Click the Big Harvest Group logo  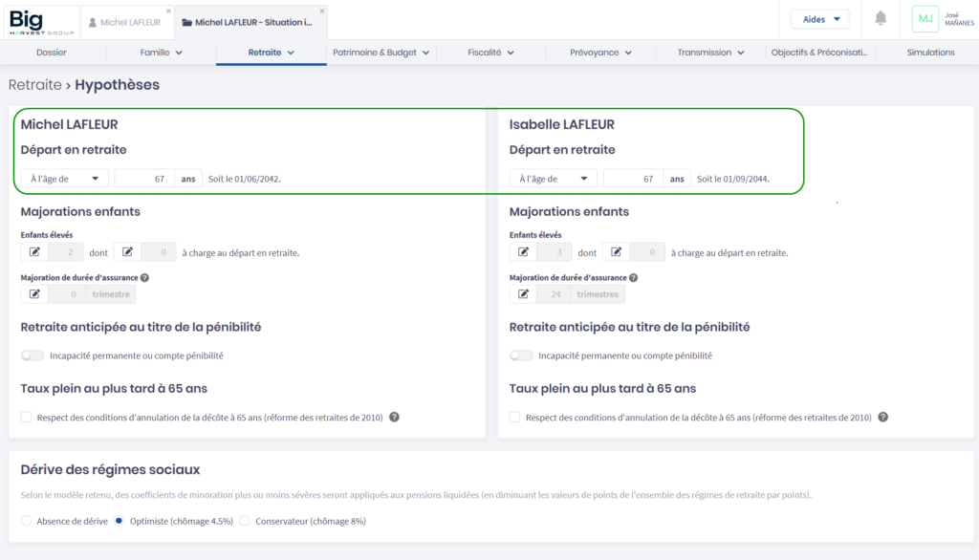[x=40, y=19]
